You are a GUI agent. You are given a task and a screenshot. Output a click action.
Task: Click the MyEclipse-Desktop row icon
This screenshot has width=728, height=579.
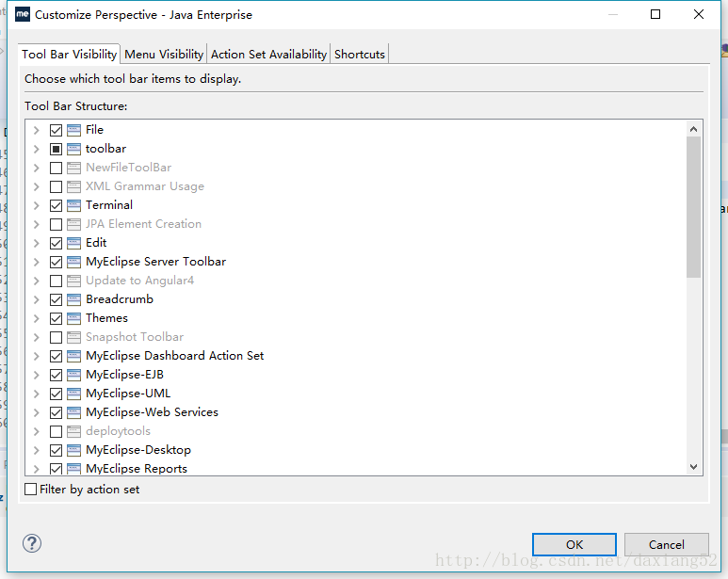coord(73,450)
